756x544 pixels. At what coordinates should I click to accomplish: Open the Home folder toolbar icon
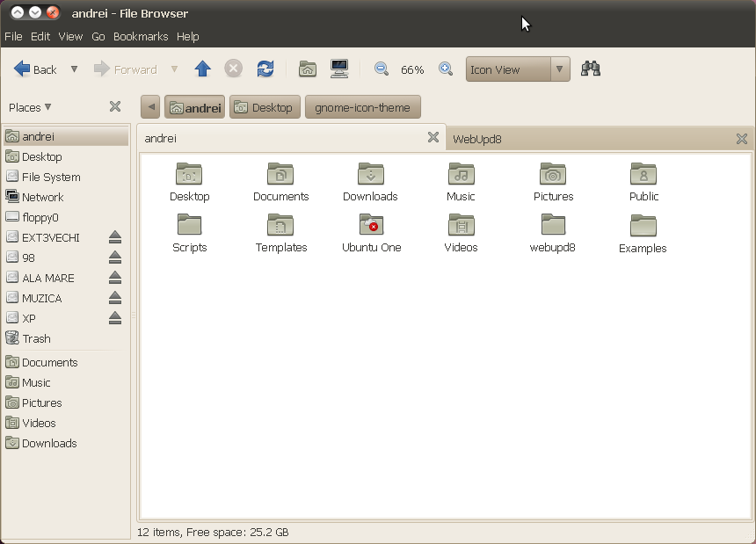pyautogui.click(x=308, y=69)
